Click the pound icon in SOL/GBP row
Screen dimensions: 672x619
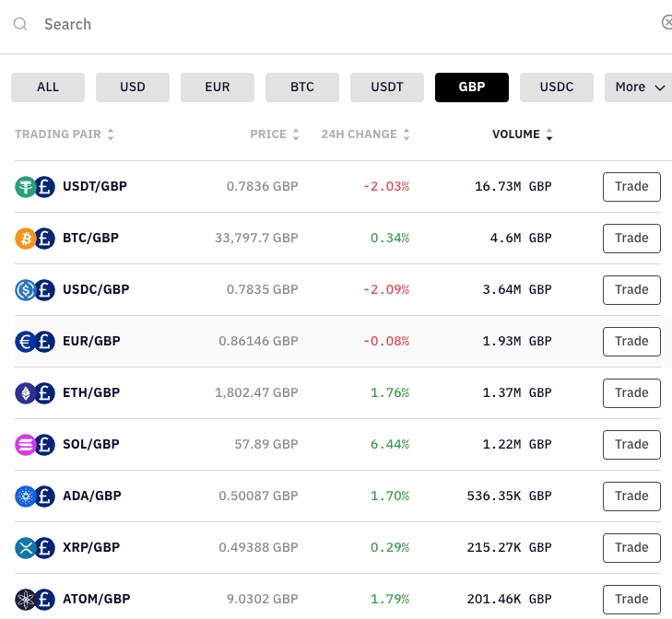click(45, 445)
